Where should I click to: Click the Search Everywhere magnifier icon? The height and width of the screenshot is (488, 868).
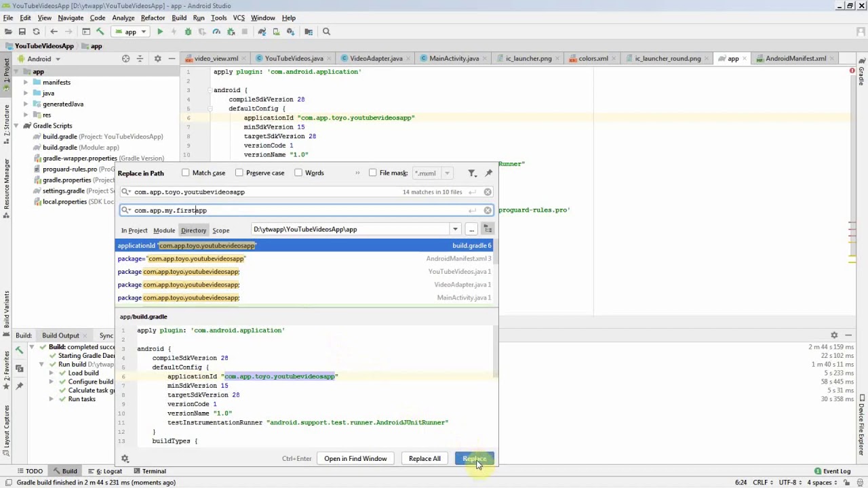[326, 31]
